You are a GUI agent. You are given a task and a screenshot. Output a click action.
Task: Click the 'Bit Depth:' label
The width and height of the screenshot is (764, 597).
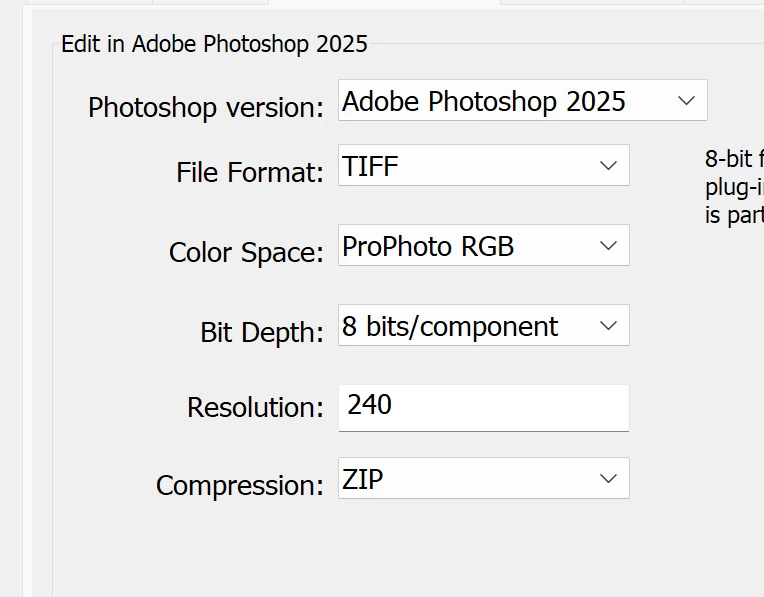click(x=262, y=332)
